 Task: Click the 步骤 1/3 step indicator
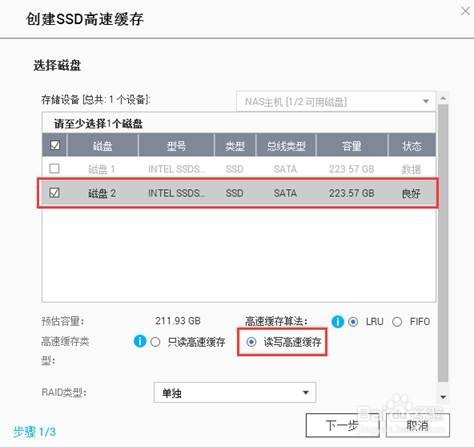pos(34,432)
